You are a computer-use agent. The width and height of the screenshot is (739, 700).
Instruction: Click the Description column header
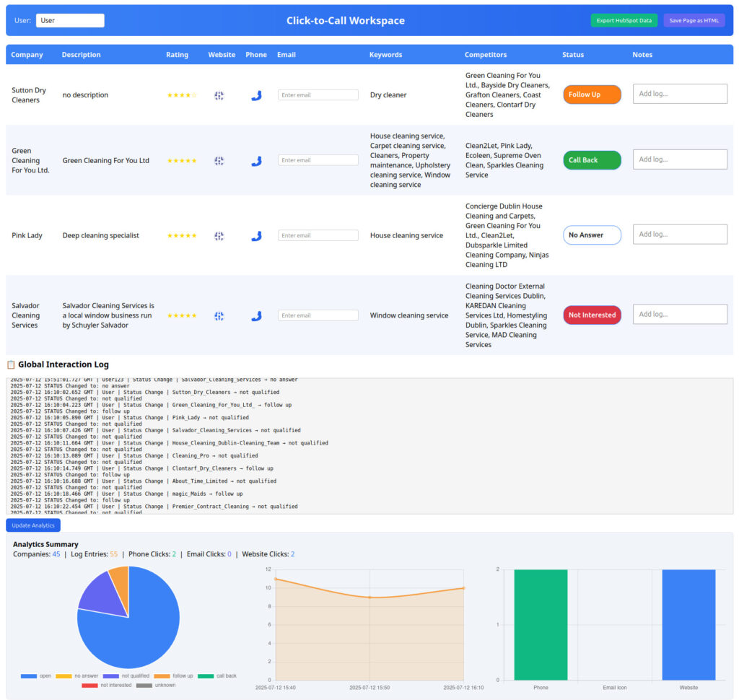(81, 55)
